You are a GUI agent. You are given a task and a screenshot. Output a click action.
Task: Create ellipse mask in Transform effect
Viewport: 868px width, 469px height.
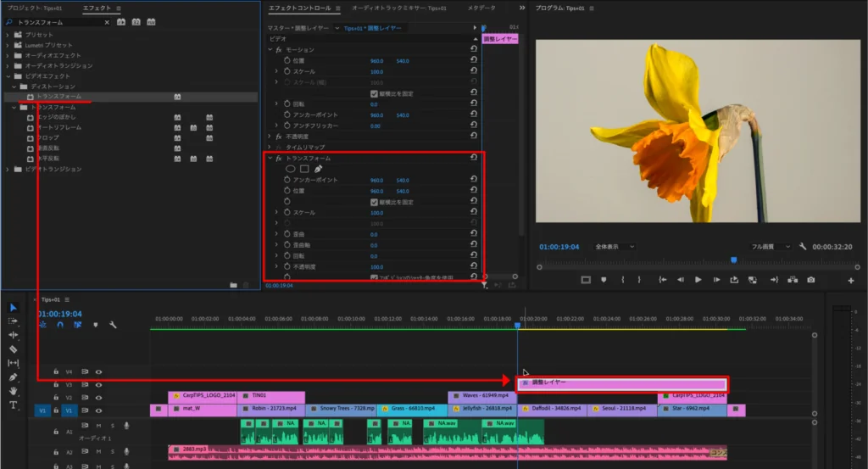click(x=290, y=169)
